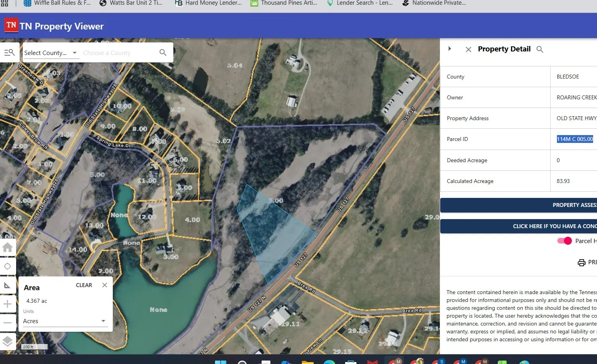Image resolution: width=597 pixels, height=364 pixels.
Task: Open the advanced search list icon
Action: pos(9,53)
